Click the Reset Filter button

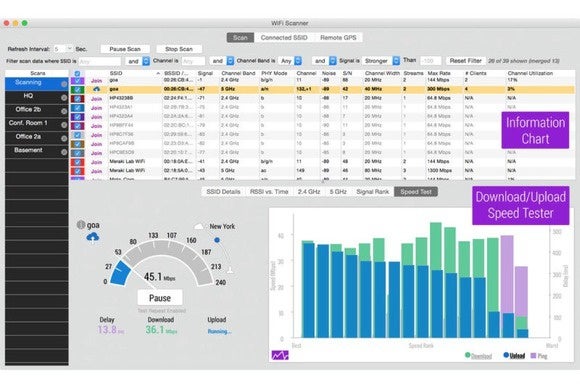tap(465, 61)
